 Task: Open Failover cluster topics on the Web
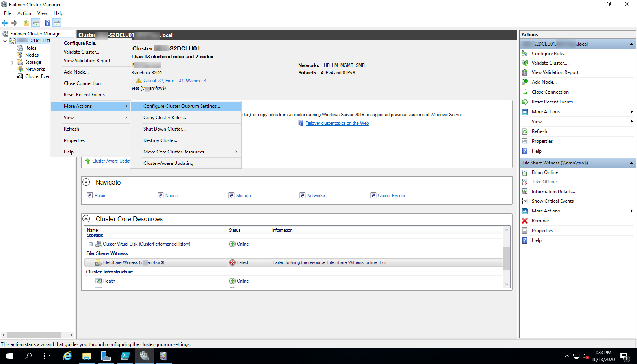(337, 123)
